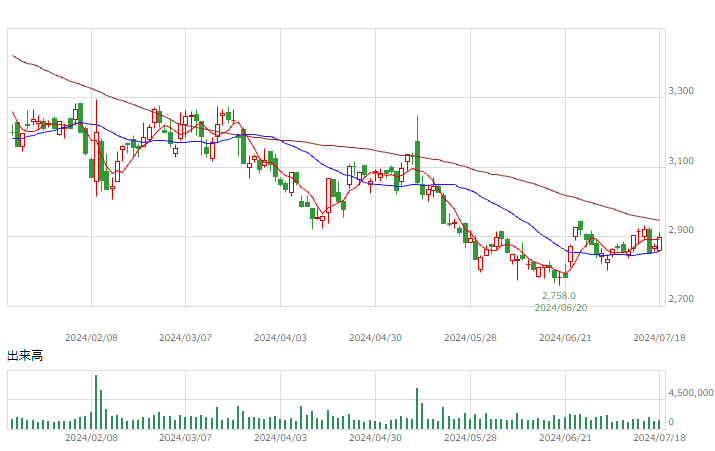Click the 2,900 price axis label

pos(681,230)
